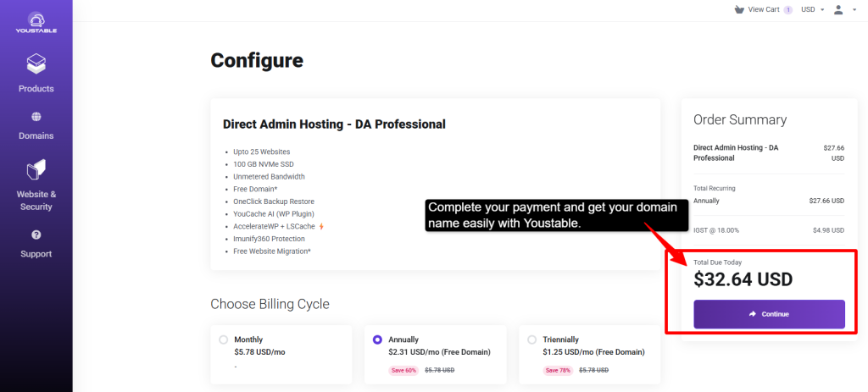
Task: Select the Monthly billing radio button
Action: [223, 340]
